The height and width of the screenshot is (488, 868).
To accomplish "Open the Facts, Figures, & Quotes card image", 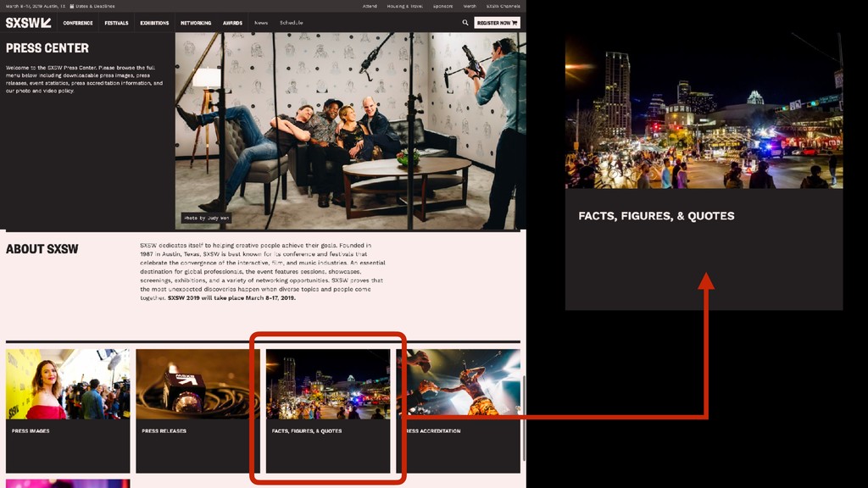I will tap(328, 384).
